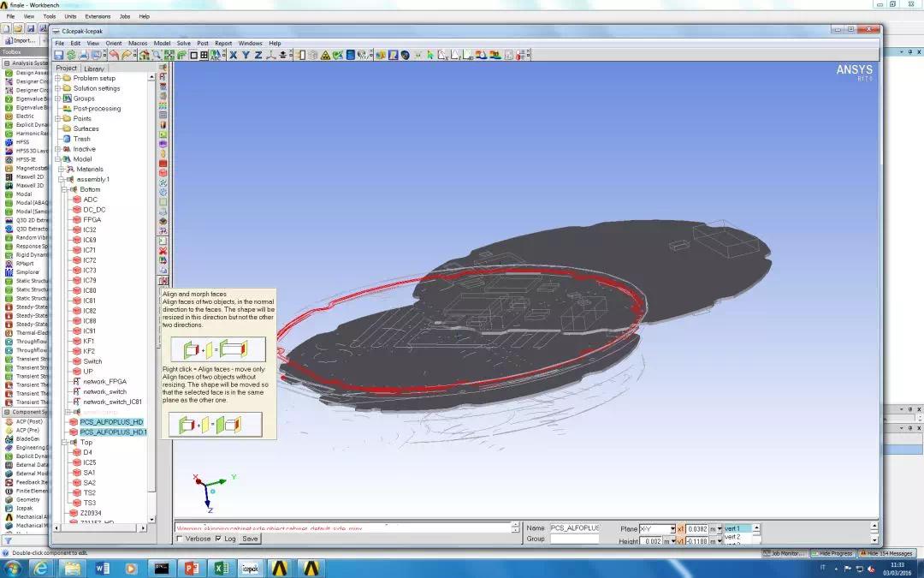Image resolution: width=924 pixels, height=578 pixels.
Task: Click the Align and morph faces icon
Action: [x=163, y=281]
